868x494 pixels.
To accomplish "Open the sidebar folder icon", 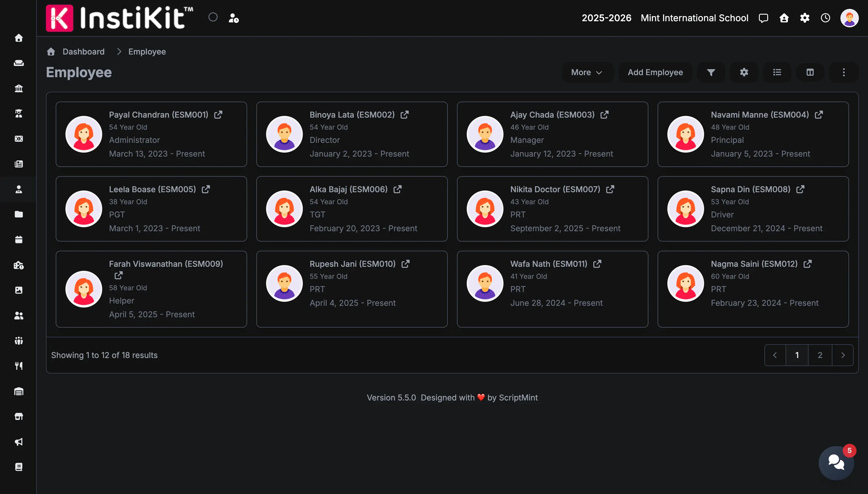I will click(19, 214).
